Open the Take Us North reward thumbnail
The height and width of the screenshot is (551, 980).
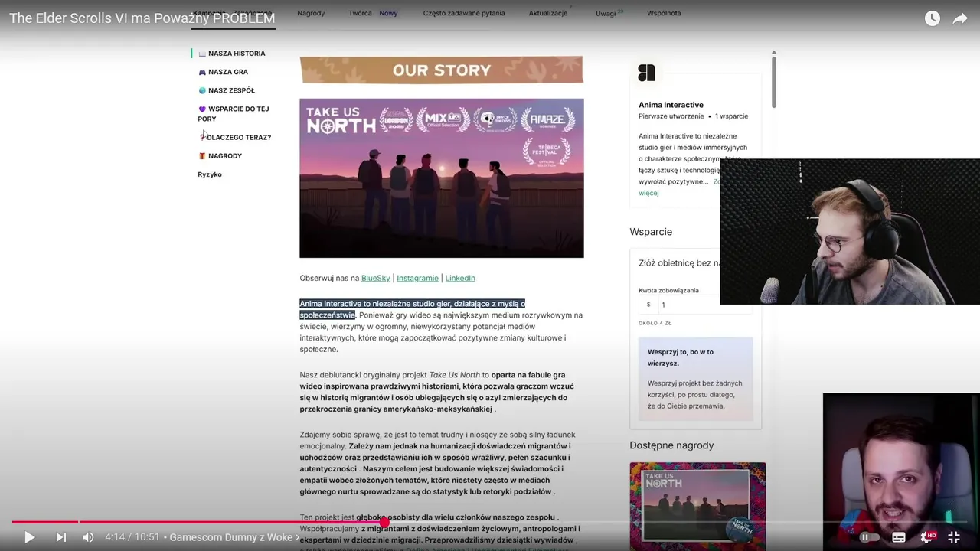697,506
